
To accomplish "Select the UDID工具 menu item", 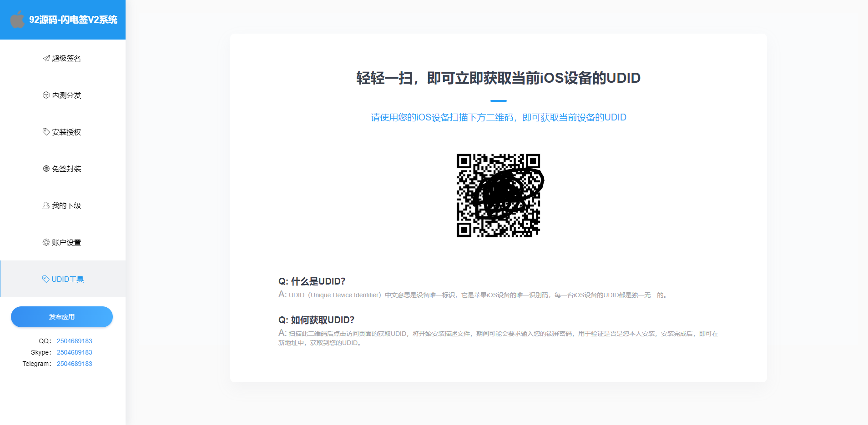I will tap(63, 279).
